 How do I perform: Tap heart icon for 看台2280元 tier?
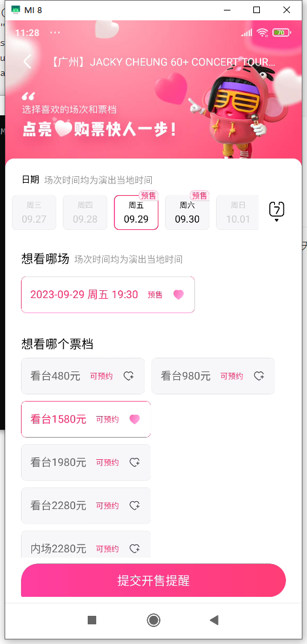click(135, 506)
